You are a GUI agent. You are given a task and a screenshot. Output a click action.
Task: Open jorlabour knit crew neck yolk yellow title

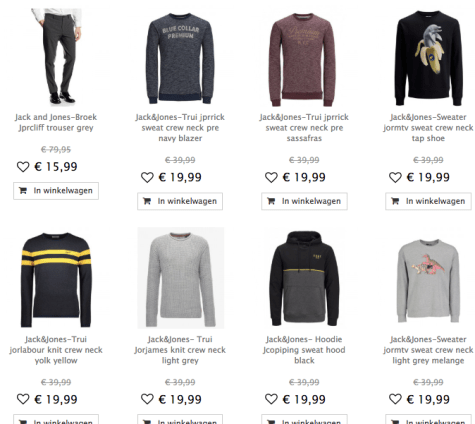(56, 350)
